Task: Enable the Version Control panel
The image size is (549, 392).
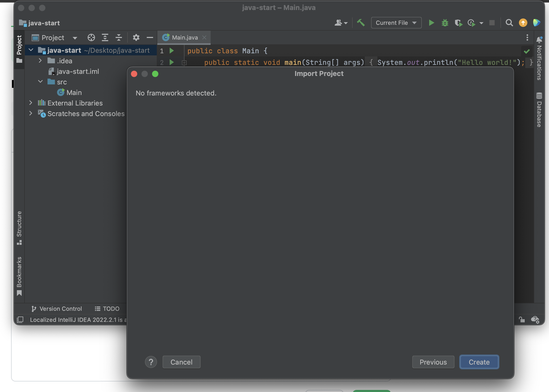Action: coord(56,308)
